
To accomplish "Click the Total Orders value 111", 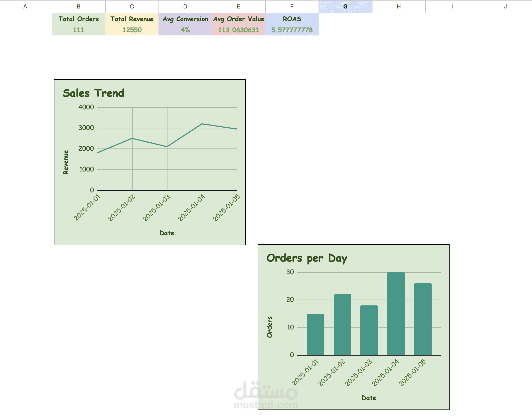I will tap(79, 30).
